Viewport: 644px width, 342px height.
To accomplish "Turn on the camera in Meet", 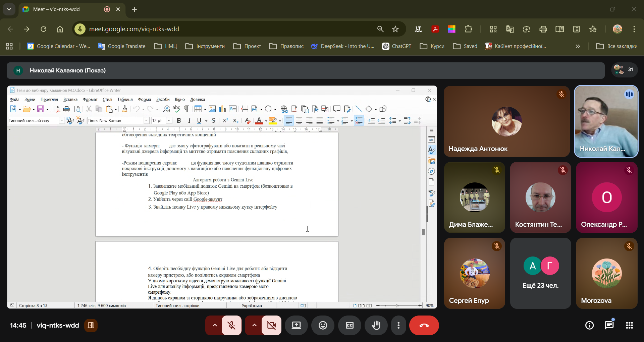I will [271, 325].
